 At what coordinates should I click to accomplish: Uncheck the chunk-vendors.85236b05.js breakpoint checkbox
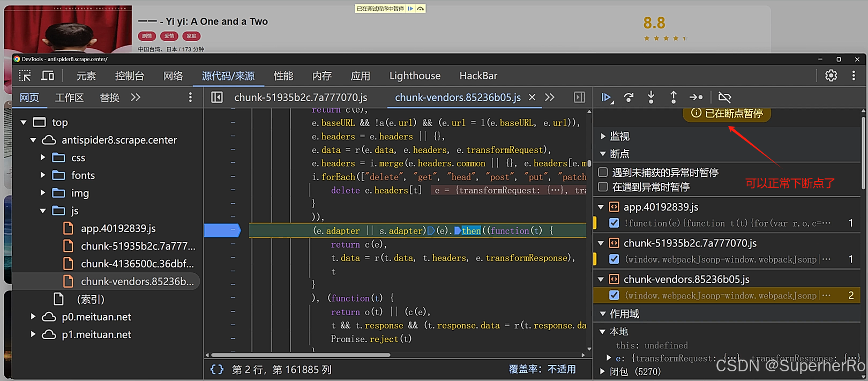point(614,295)
